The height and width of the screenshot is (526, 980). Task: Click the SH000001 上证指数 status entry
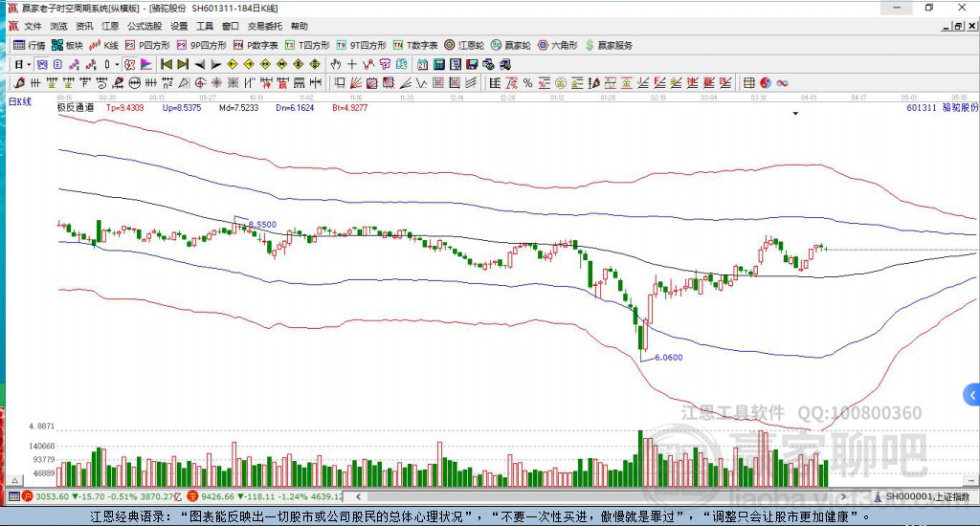924,496
